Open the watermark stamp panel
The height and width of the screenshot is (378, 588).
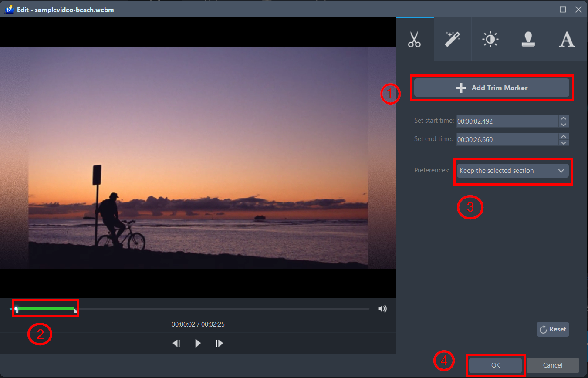(528, 39)
